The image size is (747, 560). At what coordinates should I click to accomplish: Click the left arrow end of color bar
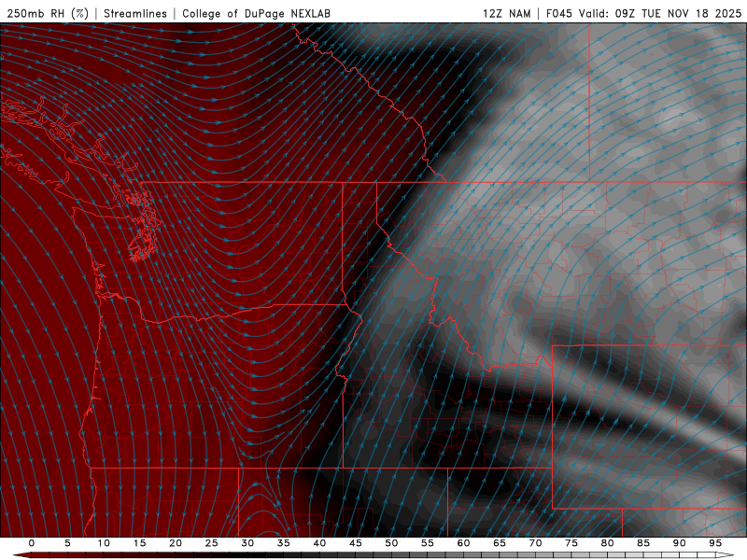pos(21,555)
